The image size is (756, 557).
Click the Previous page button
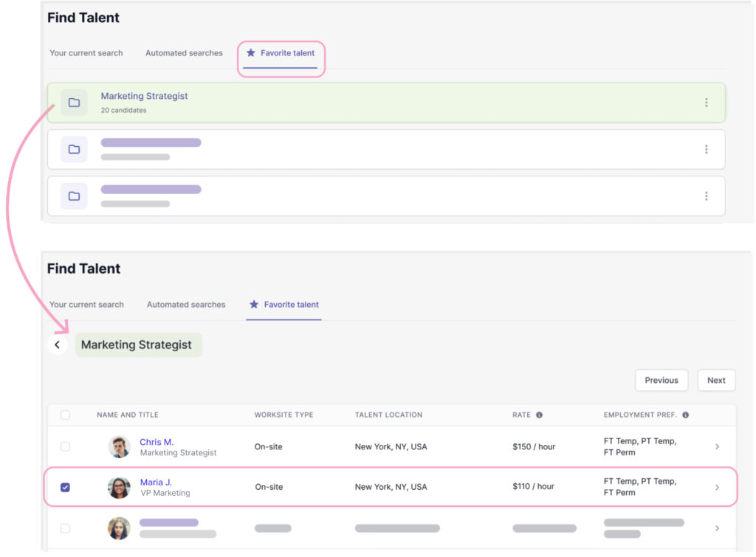coord(661,380)
